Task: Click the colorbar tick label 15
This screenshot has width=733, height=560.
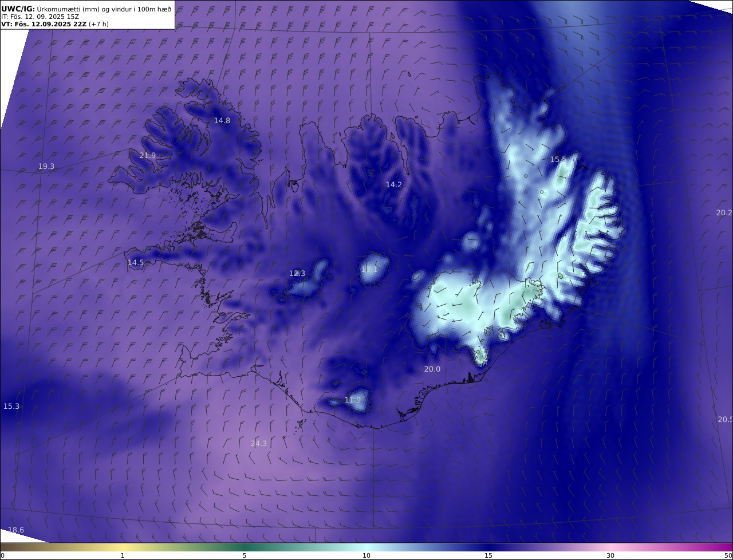Action: (488, 555)
